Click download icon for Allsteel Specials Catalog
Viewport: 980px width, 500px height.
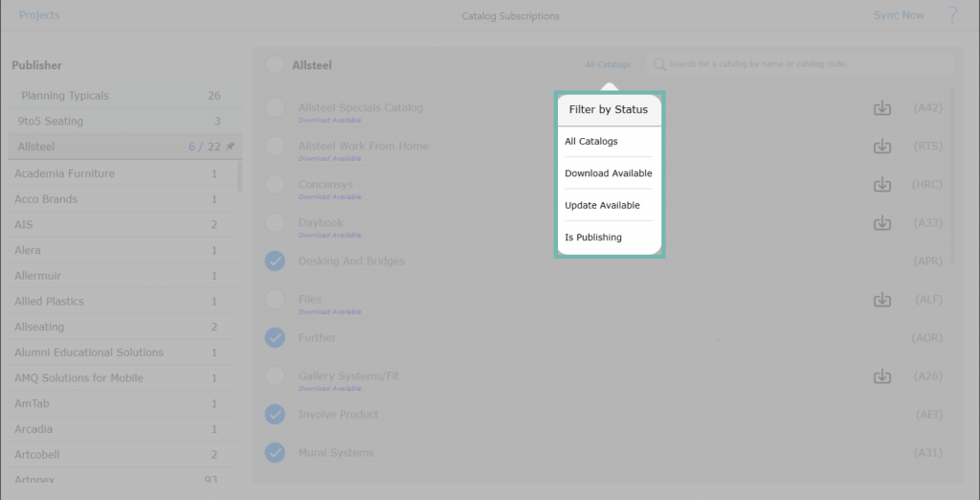point(881,107)
